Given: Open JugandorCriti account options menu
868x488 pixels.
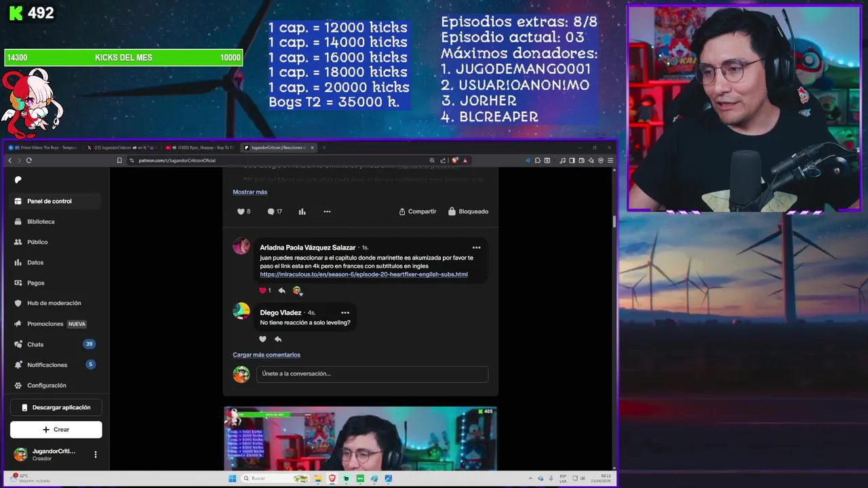Looking at the screenshot, I should [96, 455].
